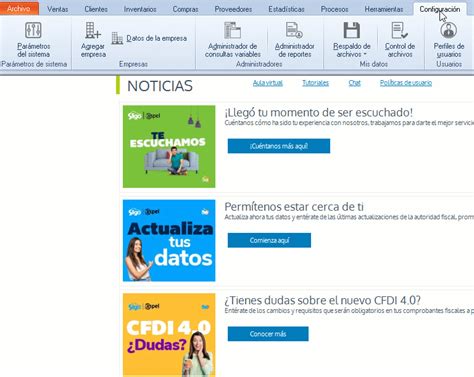The width and height of the screenshot is (474, 377).
Task: Click the ¡Cuéntanos más aquí! button
Action: point(279,146)
